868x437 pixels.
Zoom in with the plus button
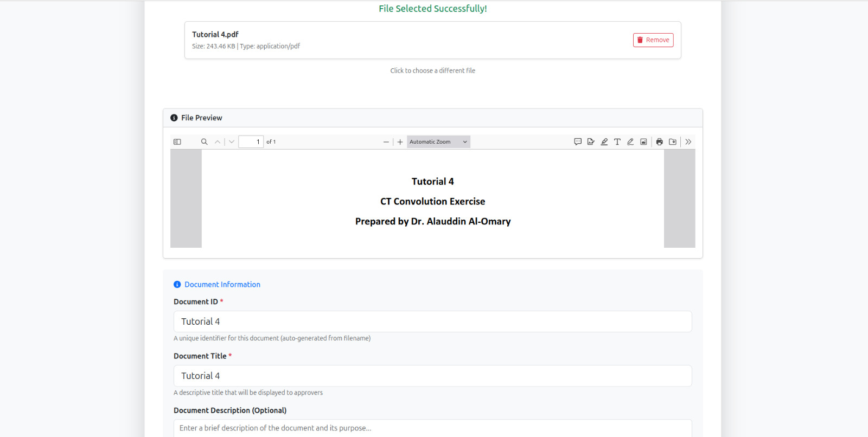(400, 142)
